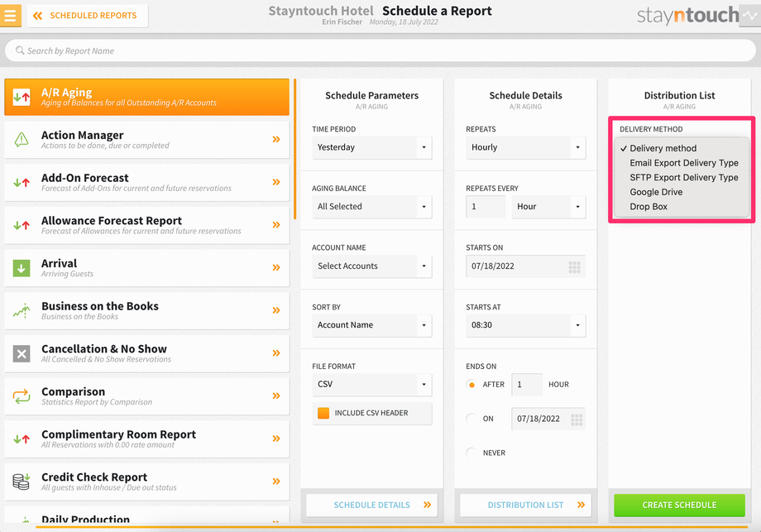Click the Action Manager row chevrons
Image resolution: width=761 pixels, height=532 pixels.
tap(276, 139)
